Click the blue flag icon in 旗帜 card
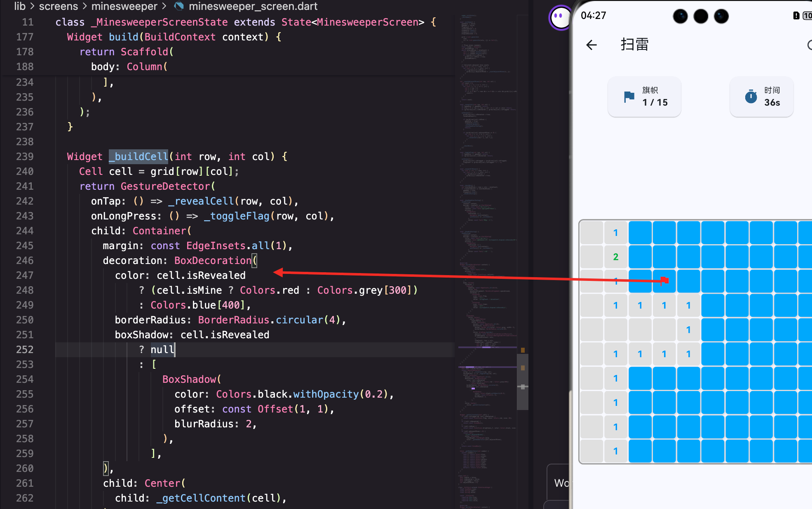The width and height of the screenshot is (812, 509). tap(629, 97)
